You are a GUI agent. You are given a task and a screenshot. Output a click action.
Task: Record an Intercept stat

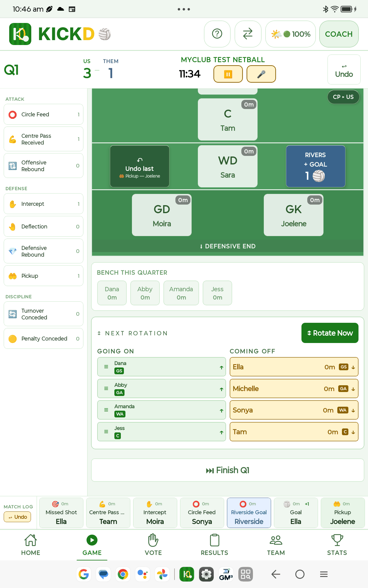(x=44, y=204)
